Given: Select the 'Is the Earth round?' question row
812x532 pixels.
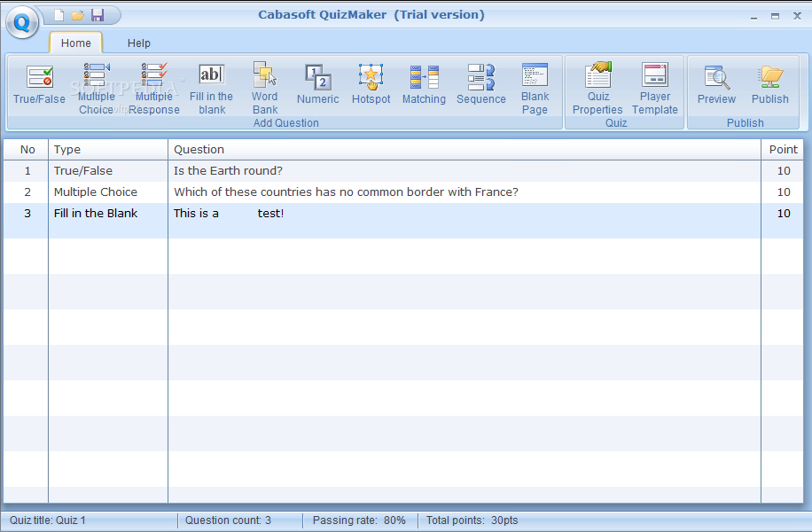Looking at the screenshot, I should click(x=228, y=170).
